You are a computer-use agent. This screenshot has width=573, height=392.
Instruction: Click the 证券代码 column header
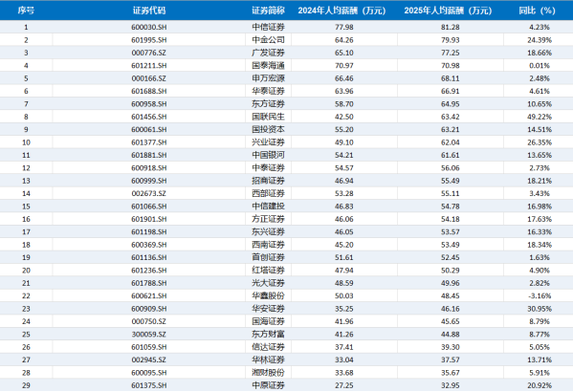click(149, 11)
